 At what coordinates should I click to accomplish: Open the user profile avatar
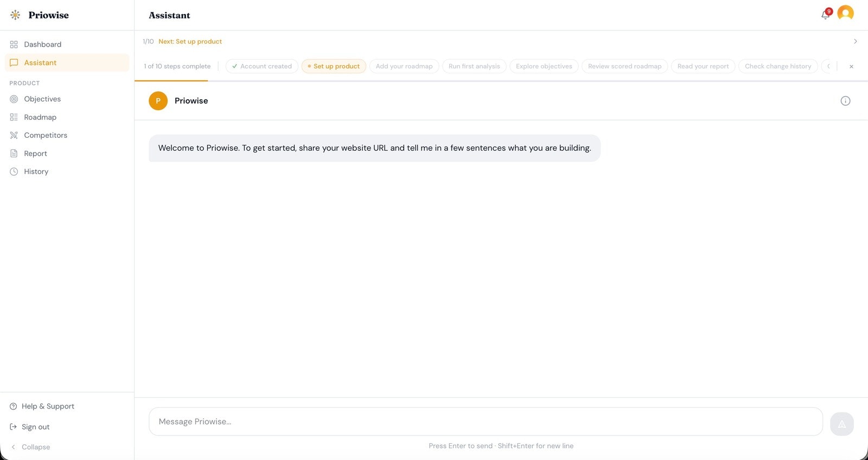(845, 13)
